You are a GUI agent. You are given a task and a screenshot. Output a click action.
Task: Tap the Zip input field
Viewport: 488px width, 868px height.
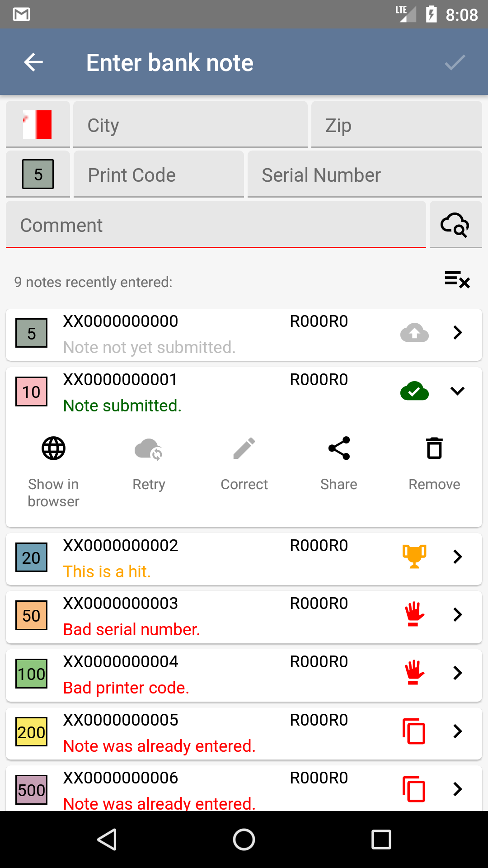pyautogui.click(x=396, y=124)
